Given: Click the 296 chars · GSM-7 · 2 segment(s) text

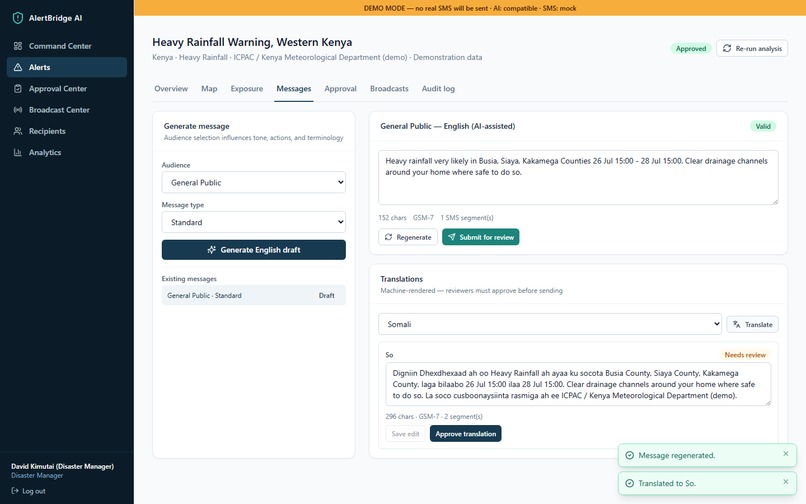Looking at the screenshot, I should 434,417.
